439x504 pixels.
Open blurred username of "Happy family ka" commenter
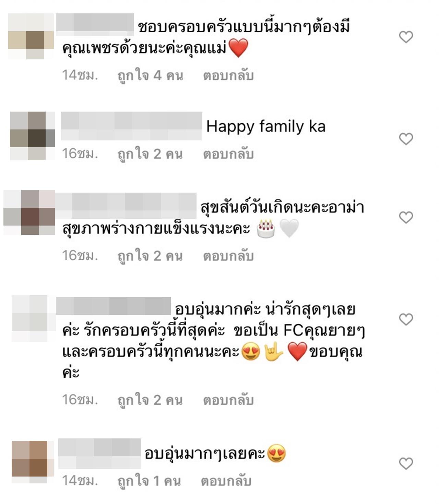coord(132,126)
